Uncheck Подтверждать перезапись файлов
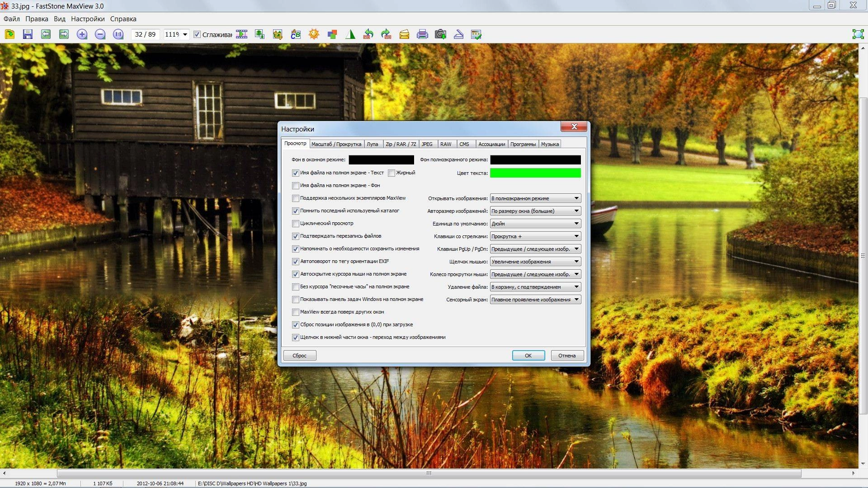Screen dimensions: 868x488 296,236
